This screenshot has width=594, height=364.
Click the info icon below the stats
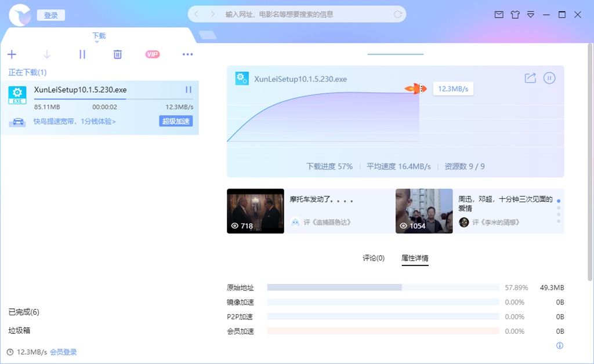pos(560,345)
